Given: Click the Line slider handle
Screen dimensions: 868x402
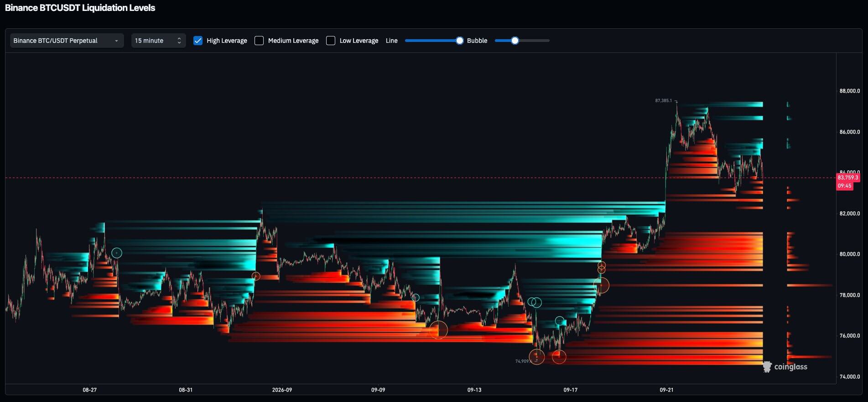Looking at the screenshot, I should (459, 41).
